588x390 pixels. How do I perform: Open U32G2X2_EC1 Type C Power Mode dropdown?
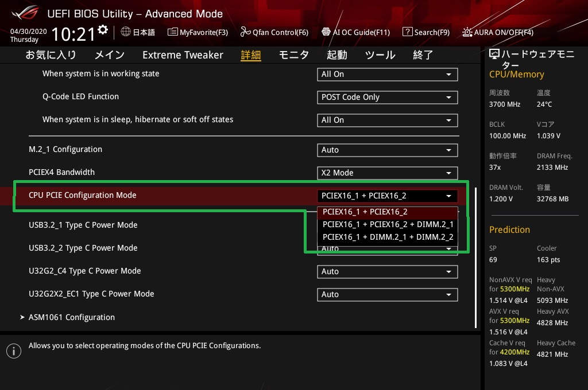[387, 294]
